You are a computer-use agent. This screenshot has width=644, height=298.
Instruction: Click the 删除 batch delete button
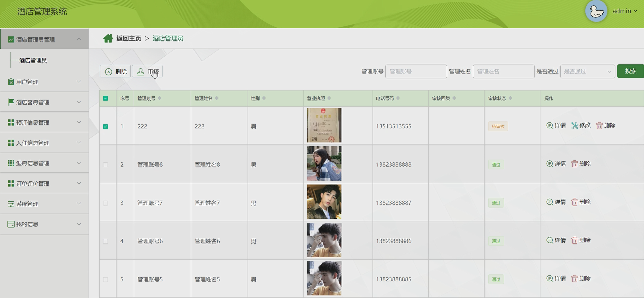[115, 72]
